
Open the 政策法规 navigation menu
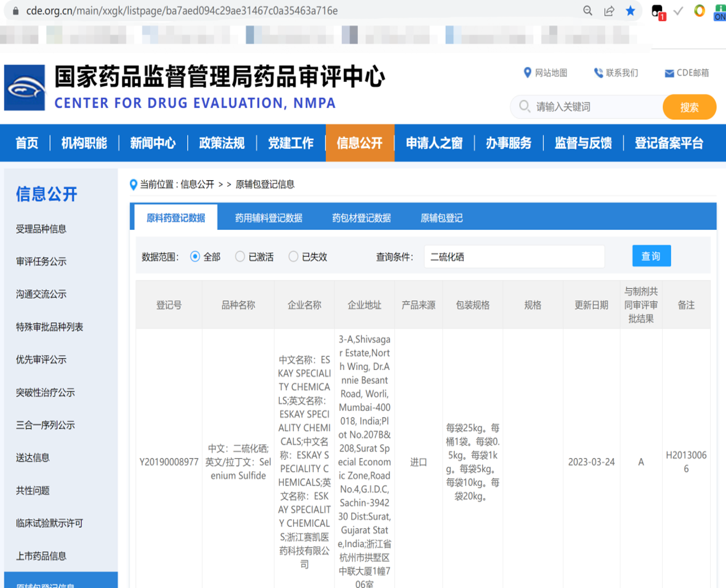(x=221, y=143)
